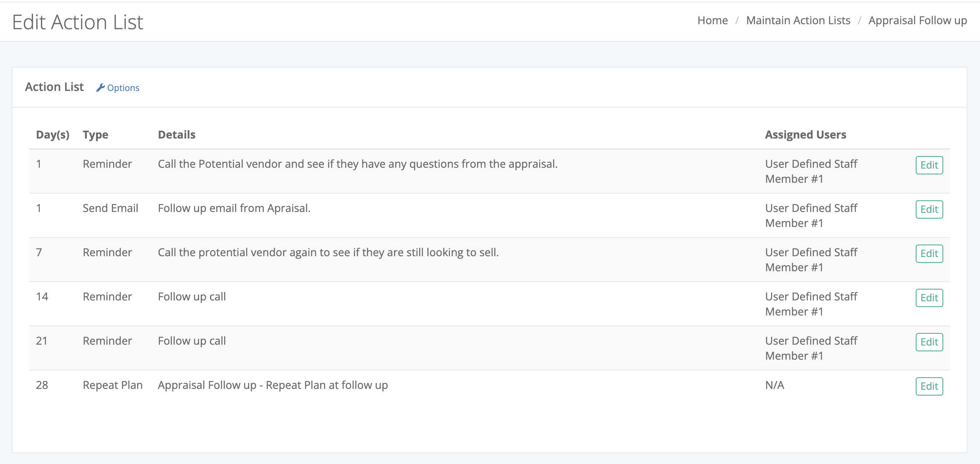The image size is (980, 464).
Task: Select 'Reminder' type in day 14 row
Action: coord(107,297)
